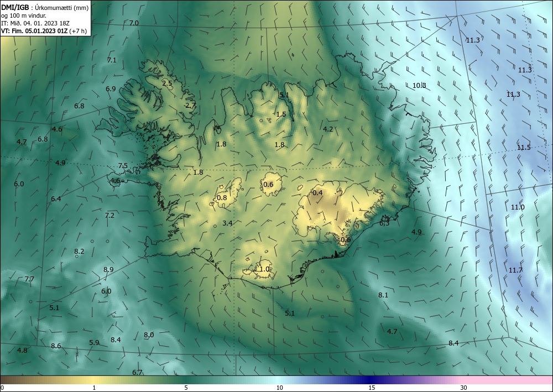Viewport: 553px width, 392px height.
Task: Pick the map value 7.5
Action: [x=123, y=166]
